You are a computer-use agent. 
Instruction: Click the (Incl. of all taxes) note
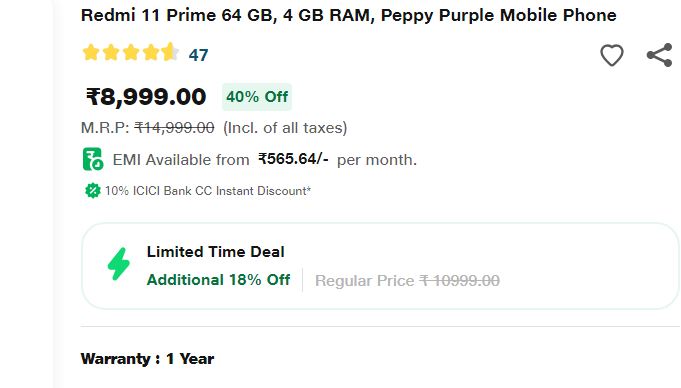pos(285,128)
